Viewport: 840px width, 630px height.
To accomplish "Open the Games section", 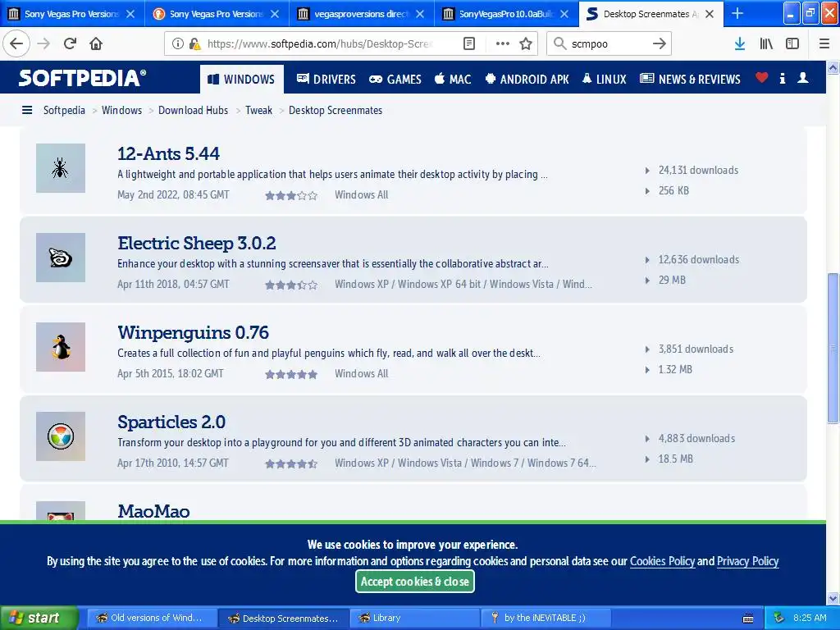I will coord(395,80).
